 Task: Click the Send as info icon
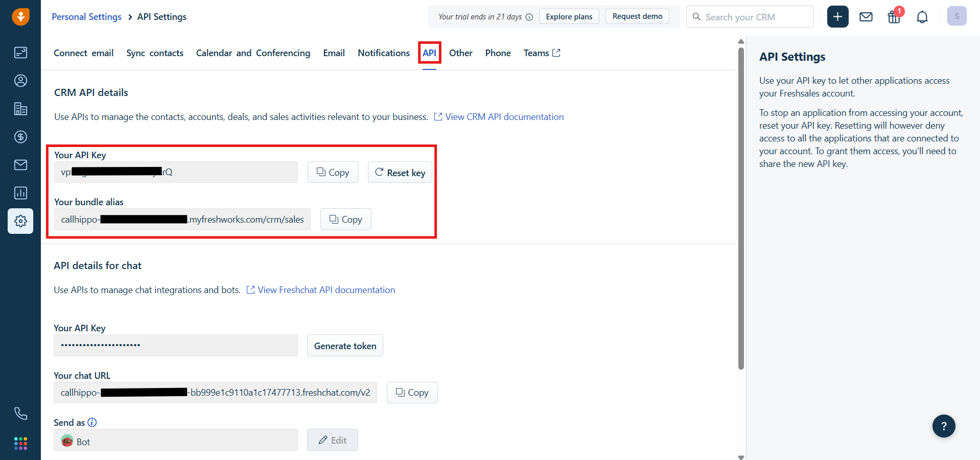pyautogui.click(x=92, y=422)
